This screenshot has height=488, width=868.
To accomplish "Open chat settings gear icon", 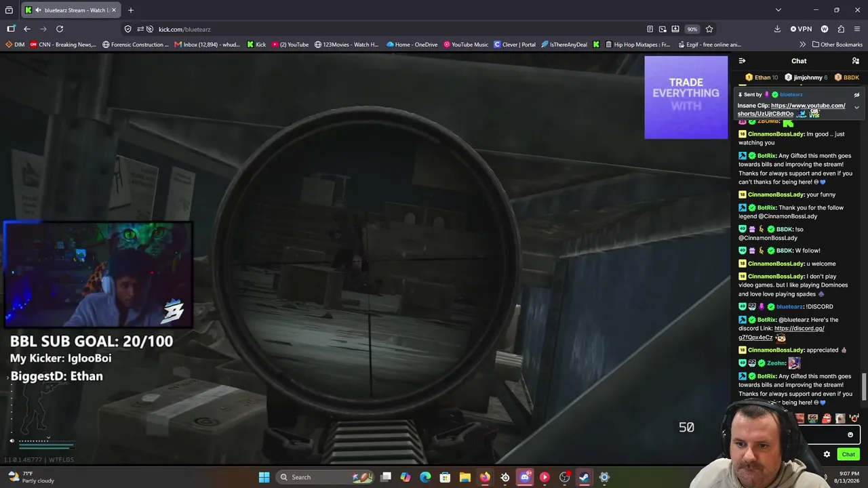I will (827, 454).
